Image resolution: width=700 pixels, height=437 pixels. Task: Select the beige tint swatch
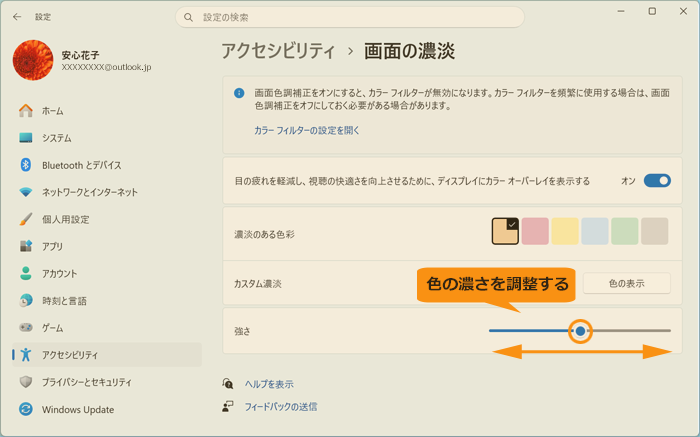tap(654, 231)
